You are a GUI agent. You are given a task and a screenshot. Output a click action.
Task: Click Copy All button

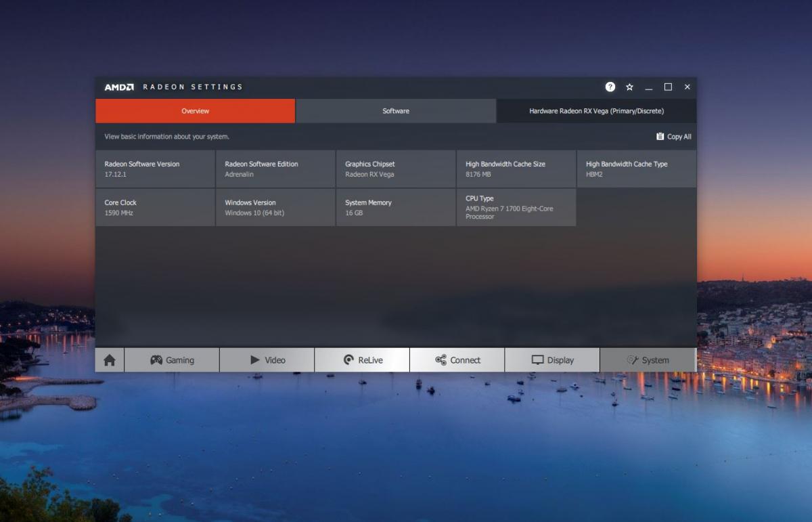674,137
